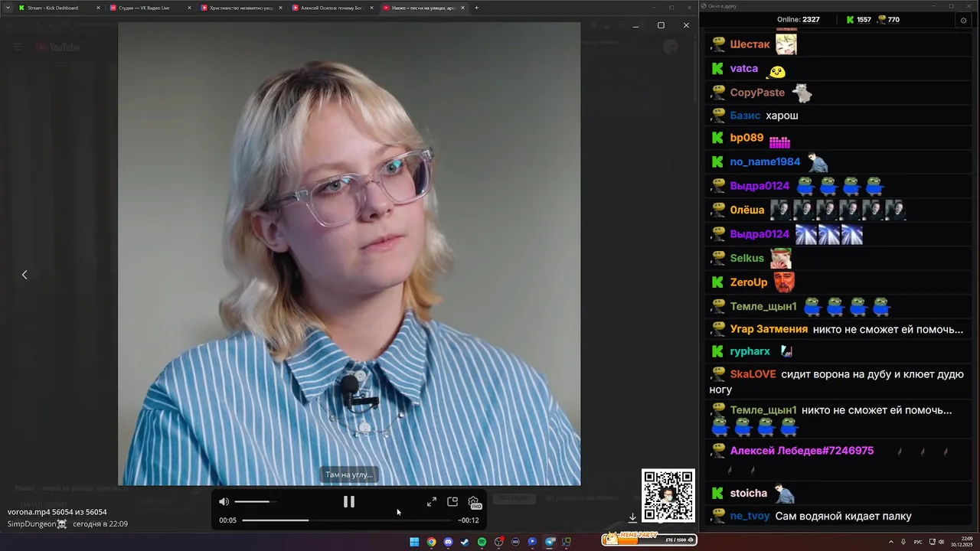Open chat user Угар Затмения

coord(769,329)
